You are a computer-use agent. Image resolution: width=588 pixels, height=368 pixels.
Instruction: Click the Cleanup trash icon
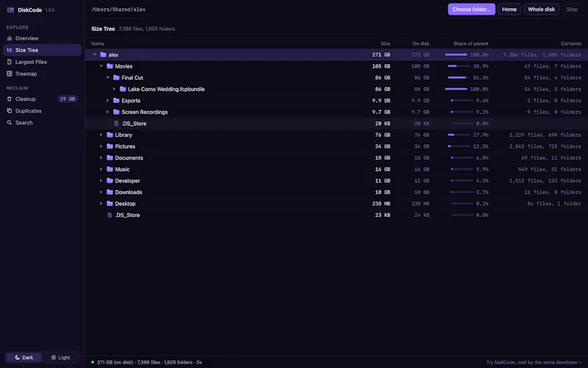[10, 99]
